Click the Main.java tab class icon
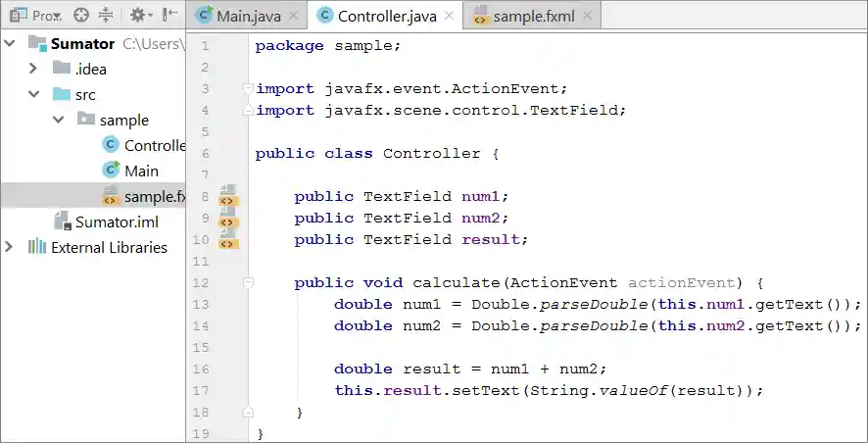868x443 pixels. click(x=205, y=16)
